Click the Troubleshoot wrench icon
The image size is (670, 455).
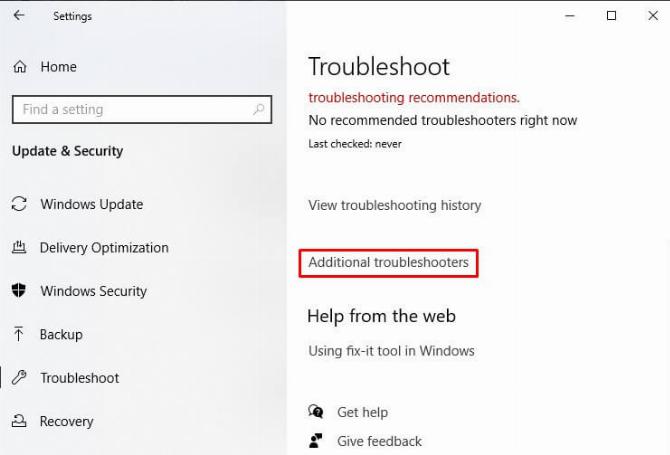coord(19,378)
